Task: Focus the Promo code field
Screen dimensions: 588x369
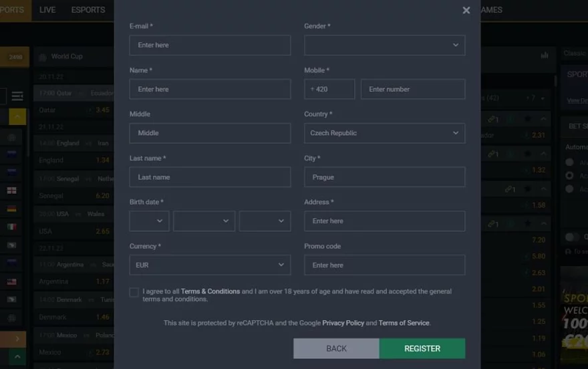Action: 384,265
